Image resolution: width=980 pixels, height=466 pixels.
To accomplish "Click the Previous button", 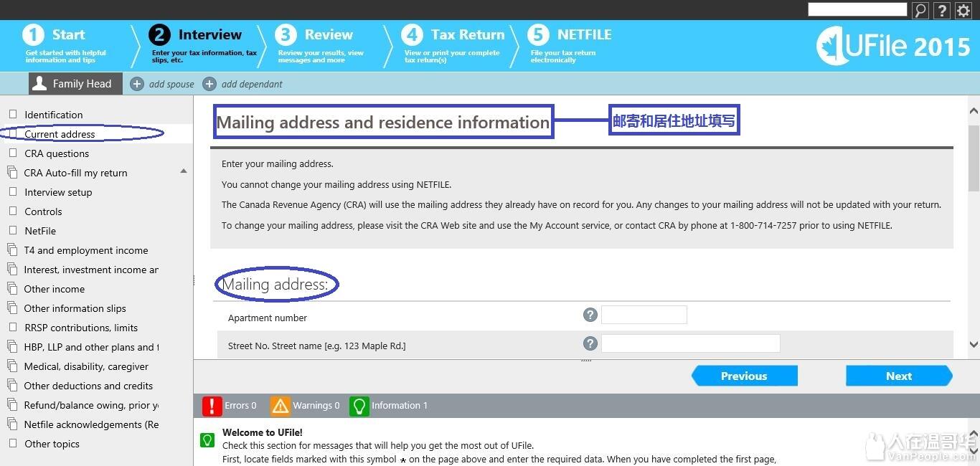I will (745, 376).
